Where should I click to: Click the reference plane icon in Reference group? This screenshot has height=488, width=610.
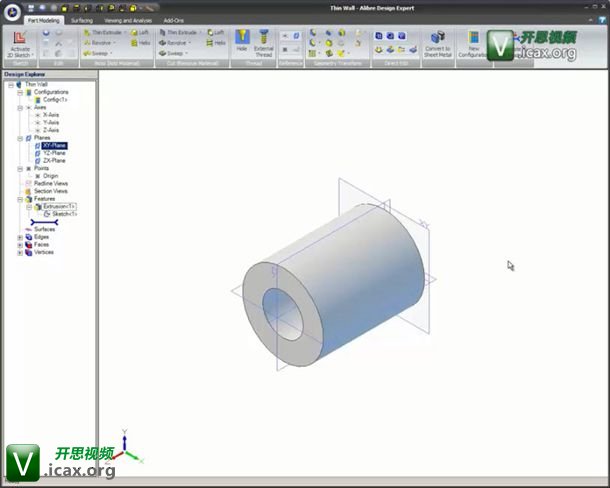click(x=296, y=36)
